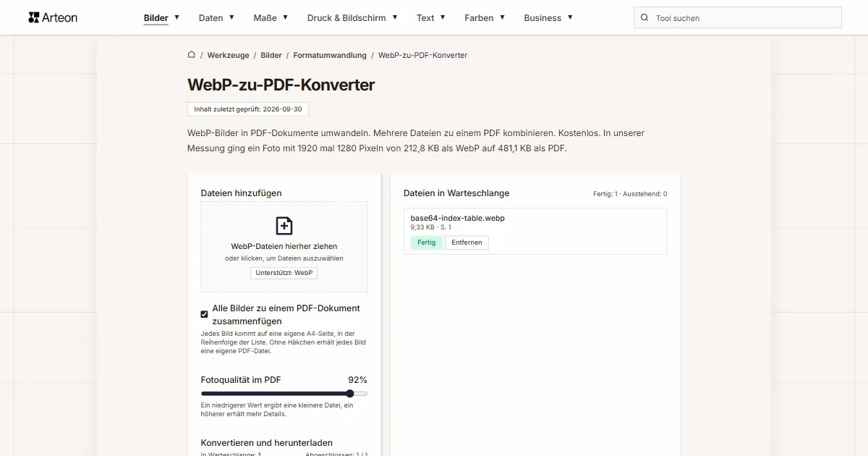Open the Druck & Bildschirm menu
Viewport: 868px width, 456px height.
pos(346,18)
